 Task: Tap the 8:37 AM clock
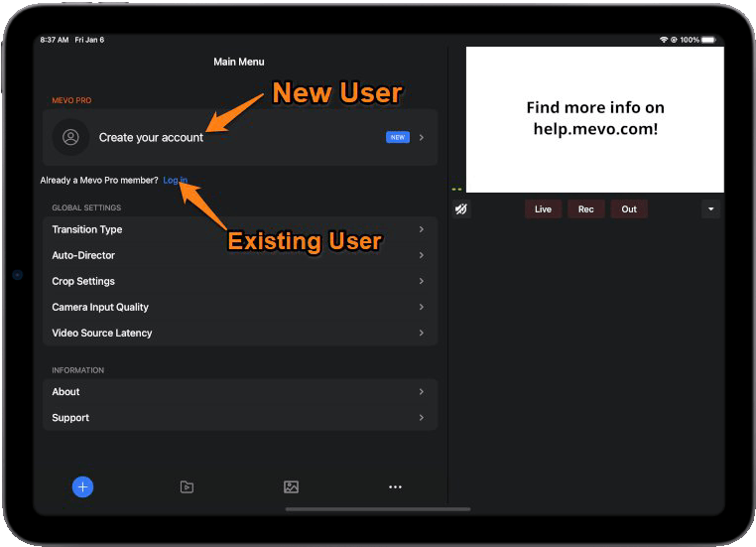click(x=54, y=40)
